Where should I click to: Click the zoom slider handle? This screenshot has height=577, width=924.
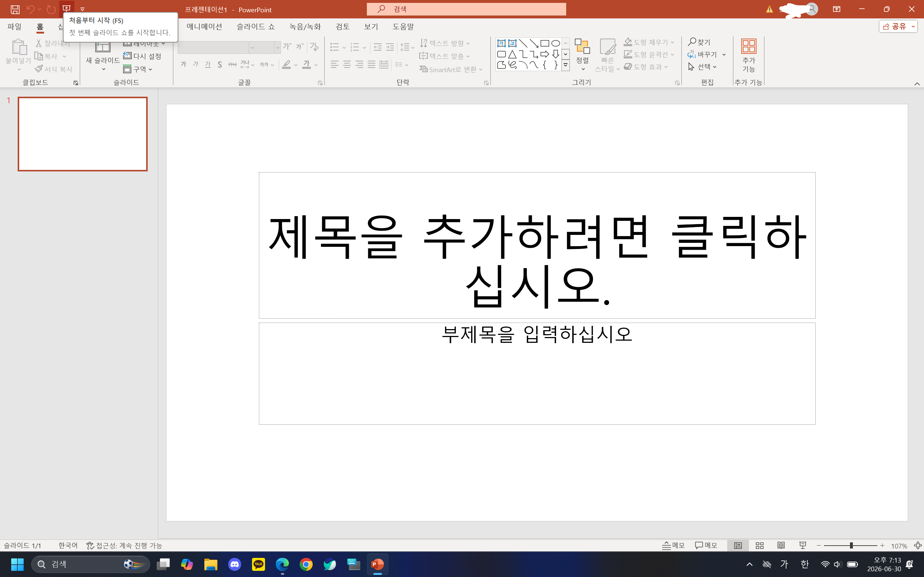click(851, 546)
